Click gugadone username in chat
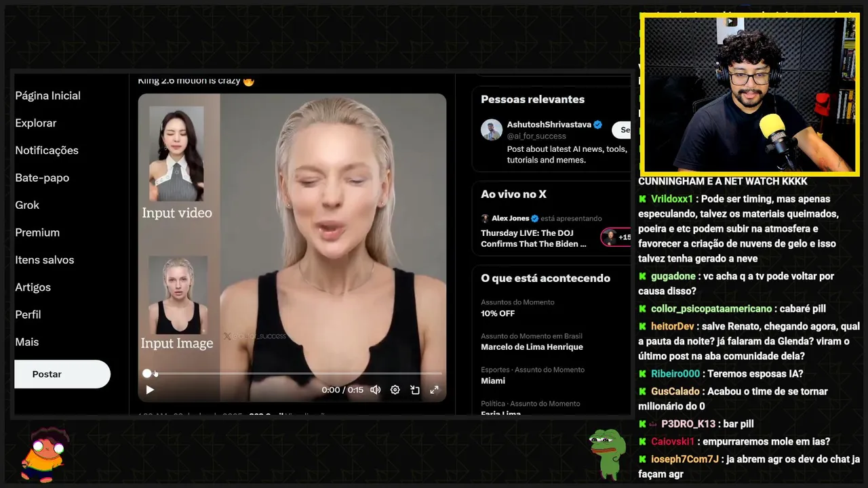The height and width of the screenshot is (488, 868). (673, 276)
